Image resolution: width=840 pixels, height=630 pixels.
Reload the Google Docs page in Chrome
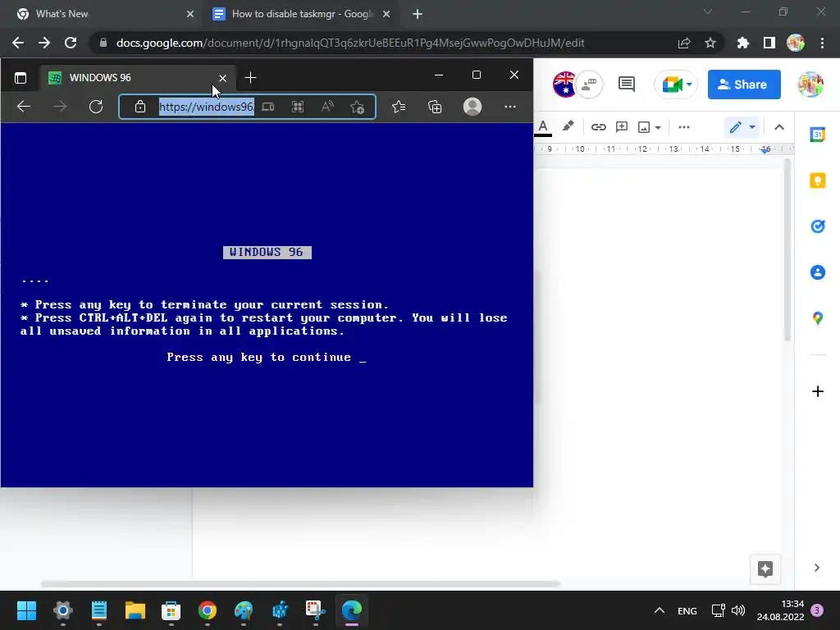click(71, 43)
